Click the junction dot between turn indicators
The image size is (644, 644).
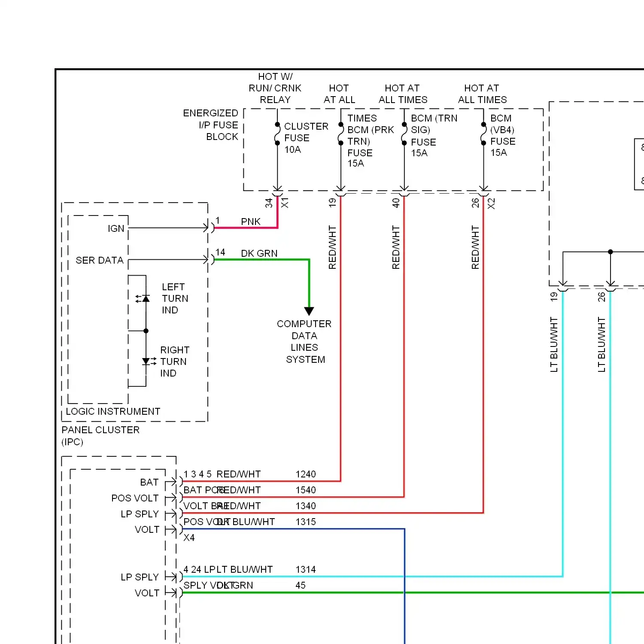click(x=146, y=331)
